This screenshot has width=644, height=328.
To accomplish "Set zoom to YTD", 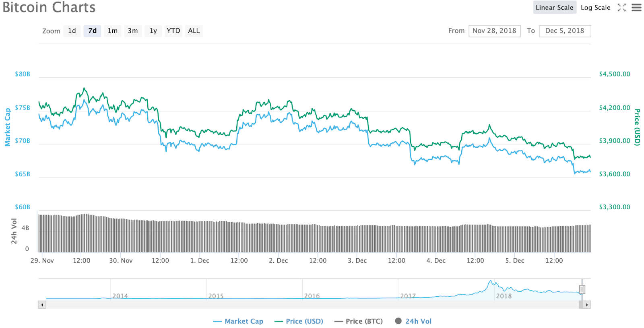I will (x=173, y=31).
